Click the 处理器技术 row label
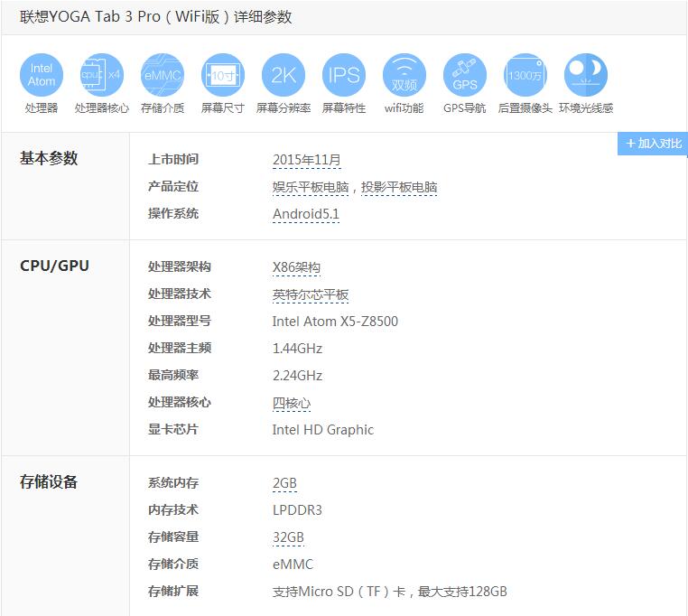 [x=180, y=294]
